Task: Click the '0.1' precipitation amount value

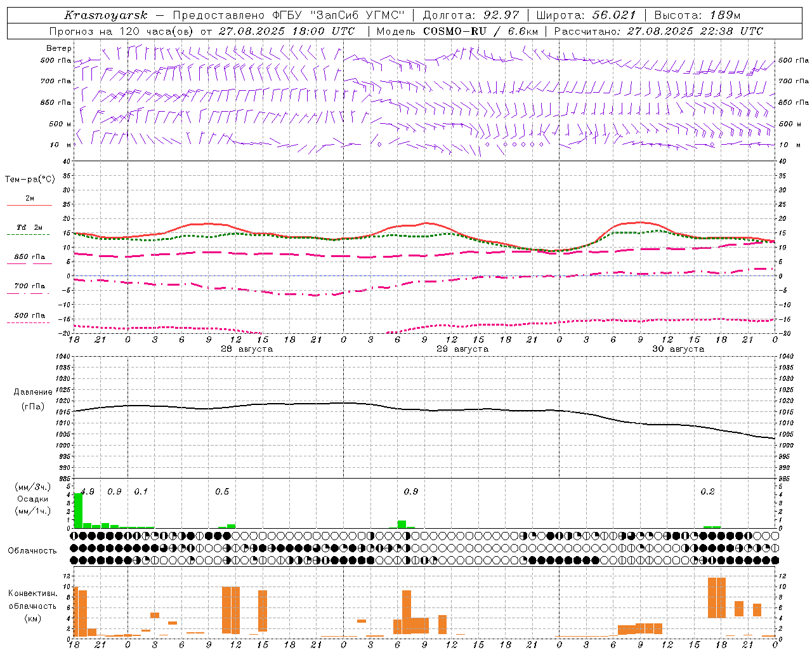Action: point(141,492)
